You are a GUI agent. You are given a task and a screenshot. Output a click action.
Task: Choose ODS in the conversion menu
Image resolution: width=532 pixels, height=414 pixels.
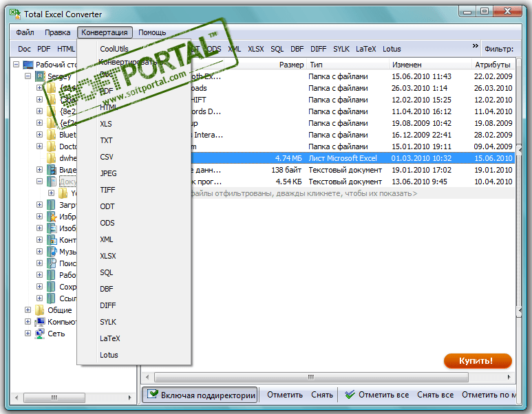[107, 223]
